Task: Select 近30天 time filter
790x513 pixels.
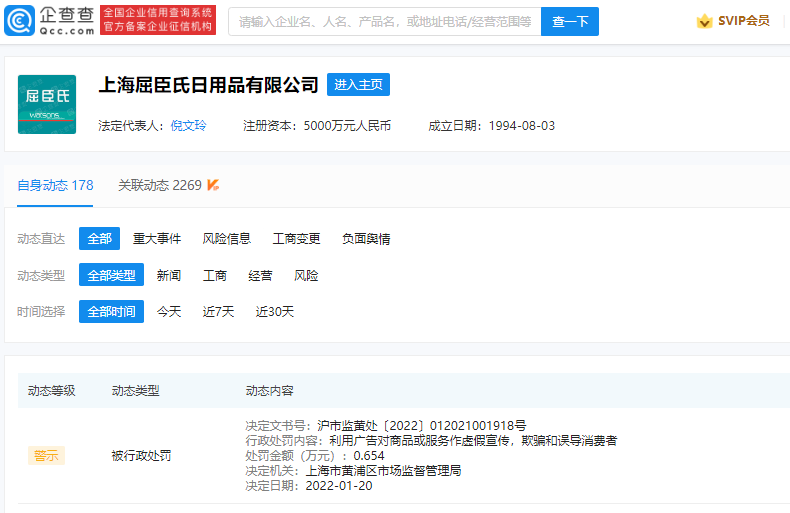Action: tap(275, 311)
